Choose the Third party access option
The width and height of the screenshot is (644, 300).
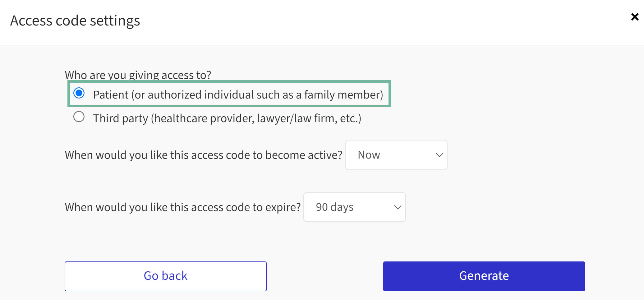point(79,117)
